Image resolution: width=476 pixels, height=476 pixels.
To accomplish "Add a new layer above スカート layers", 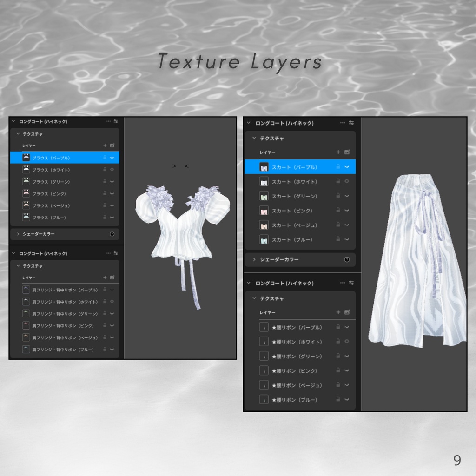I will pos(338,152).
